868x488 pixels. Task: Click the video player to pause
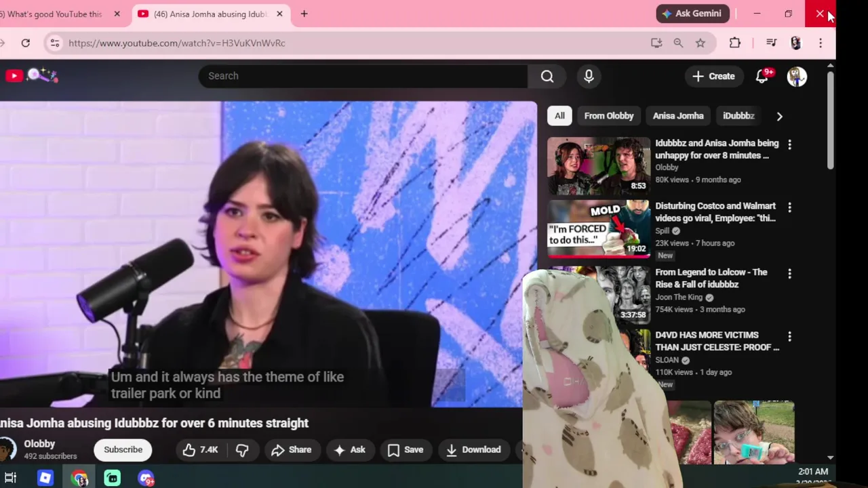(269, 254)
